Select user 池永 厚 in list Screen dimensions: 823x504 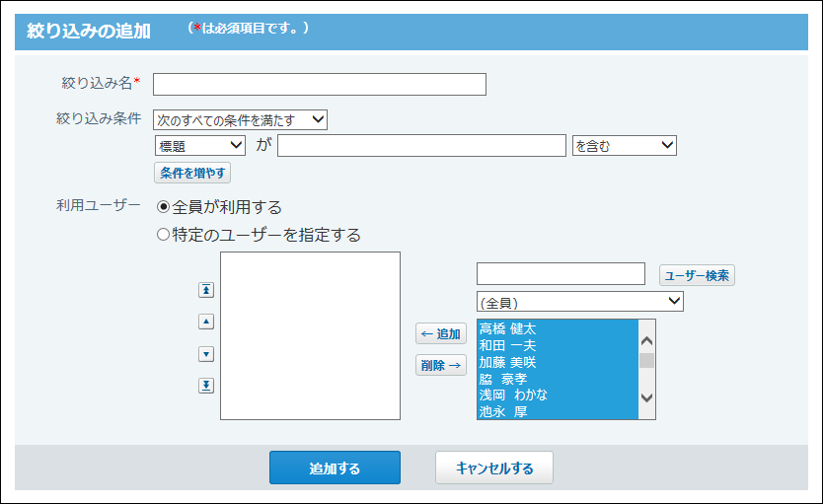(558, 411)
